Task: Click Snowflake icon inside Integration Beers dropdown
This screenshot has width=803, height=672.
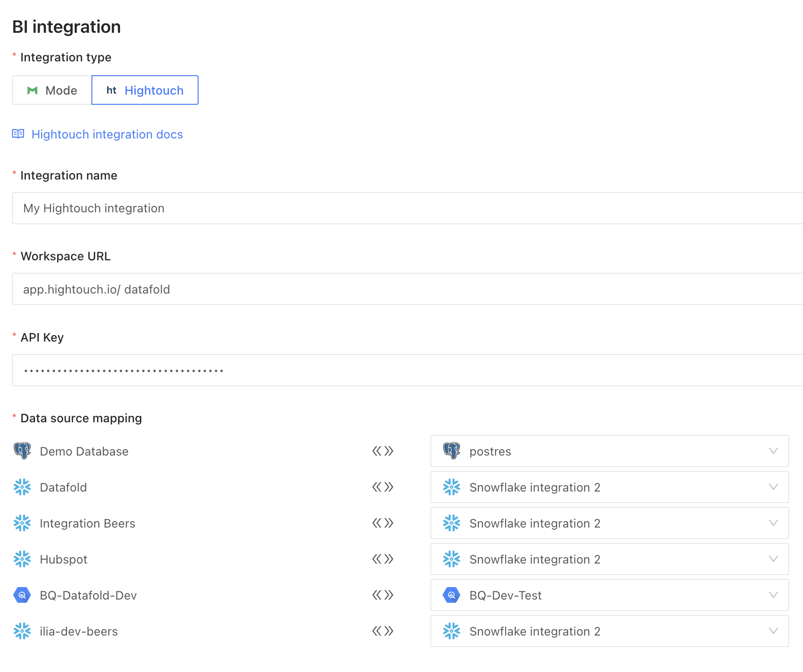Action: coord(452,523)
